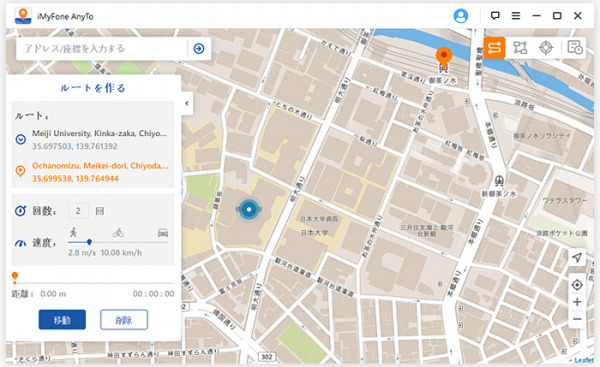Open the user account avatar
The width and height of the screenshot is (600, 367).
(x=461, y=16)
